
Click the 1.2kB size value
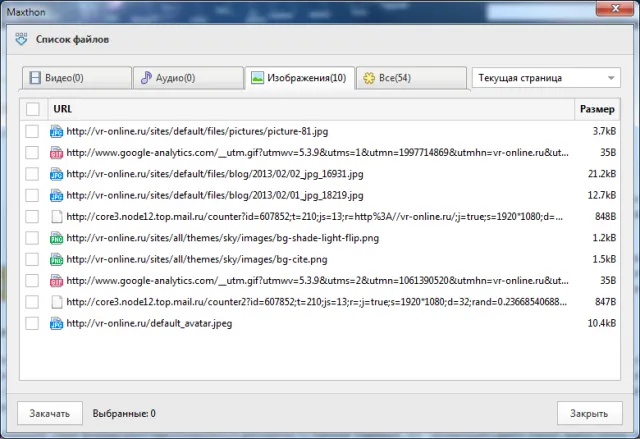click(604, 238)
